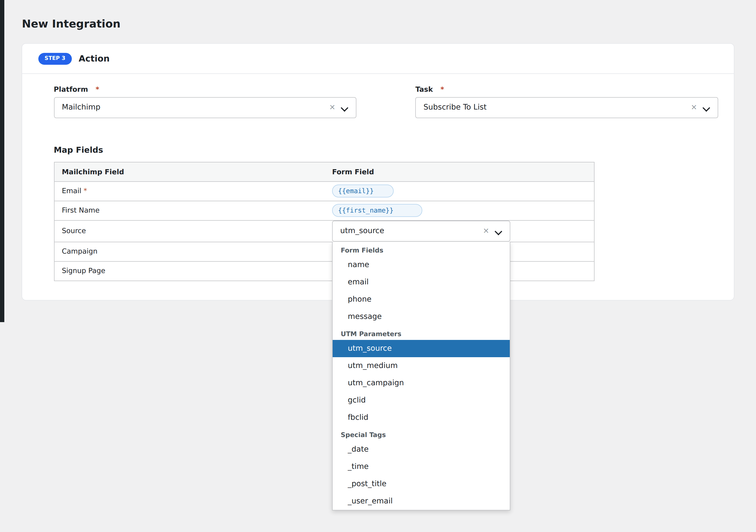Click the Source field input showing utm_source
This screenshot has height=532, width=756.
pyautogui.click(x=421, y=231)
